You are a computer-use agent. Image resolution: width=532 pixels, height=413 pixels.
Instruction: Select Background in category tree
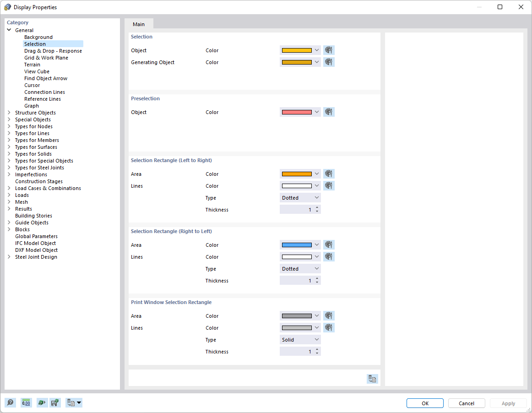click(x=38, y=37)
